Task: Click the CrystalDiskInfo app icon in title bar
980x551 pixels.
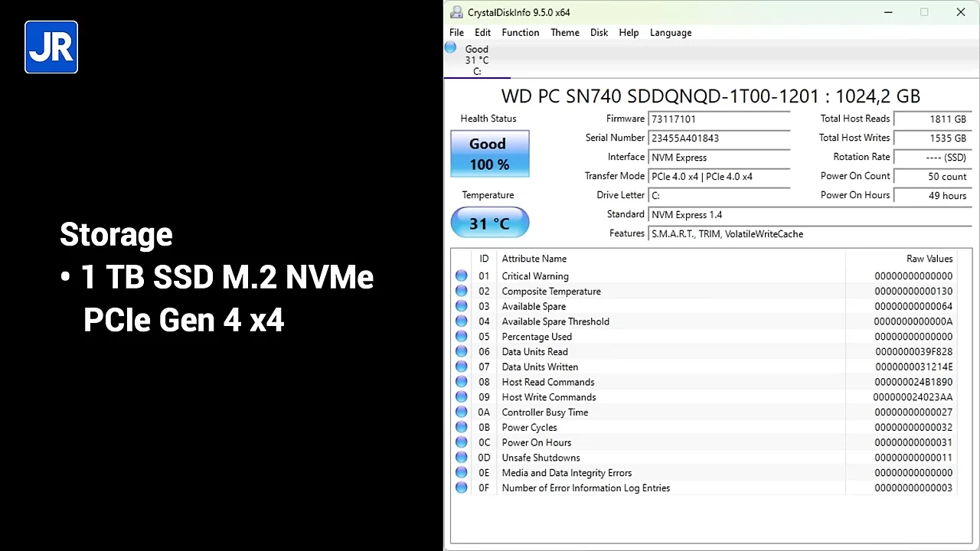Action: tap(456, 12)
